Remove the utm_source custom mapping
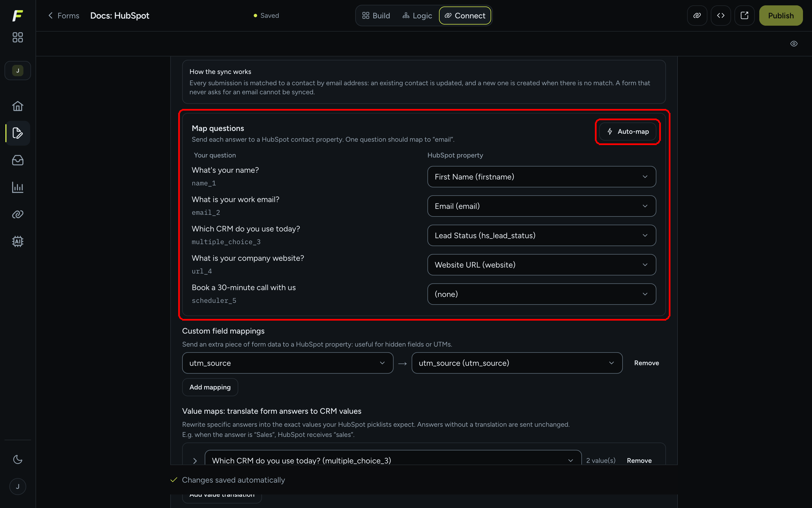This screenshot has height=508, width=812. [646, 363]
